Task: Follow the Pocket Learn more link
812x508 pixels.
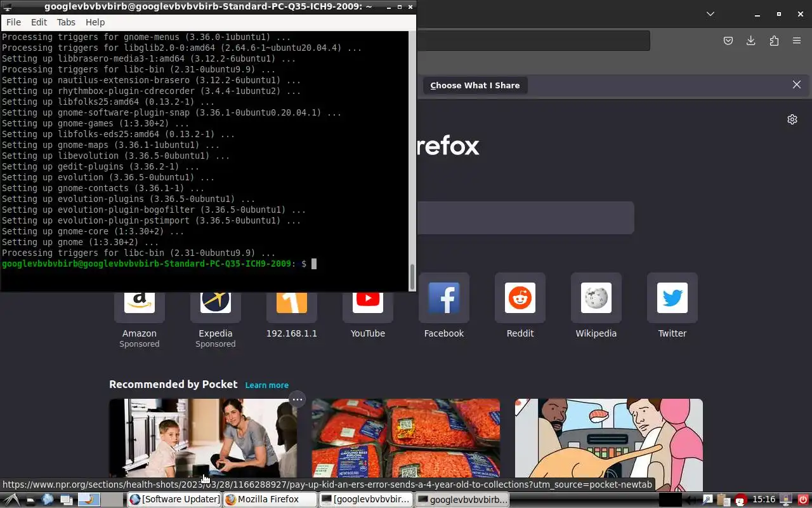Action: tap(267, 385)
